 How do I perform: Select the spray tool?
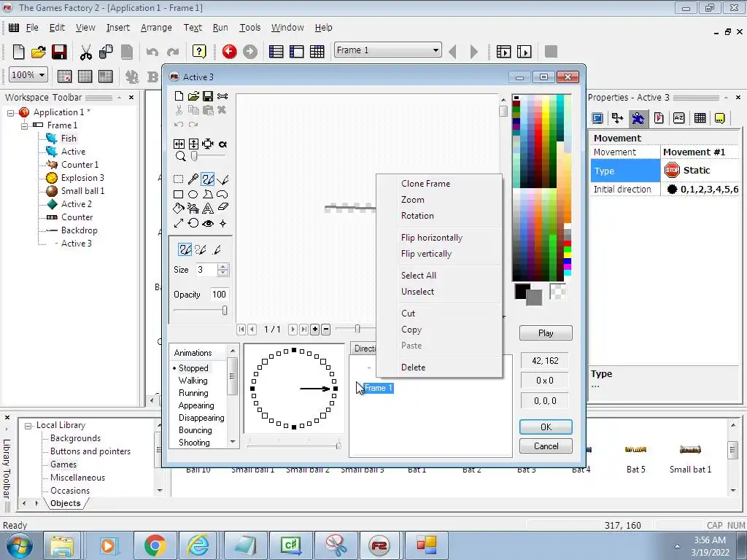[193, 208]
